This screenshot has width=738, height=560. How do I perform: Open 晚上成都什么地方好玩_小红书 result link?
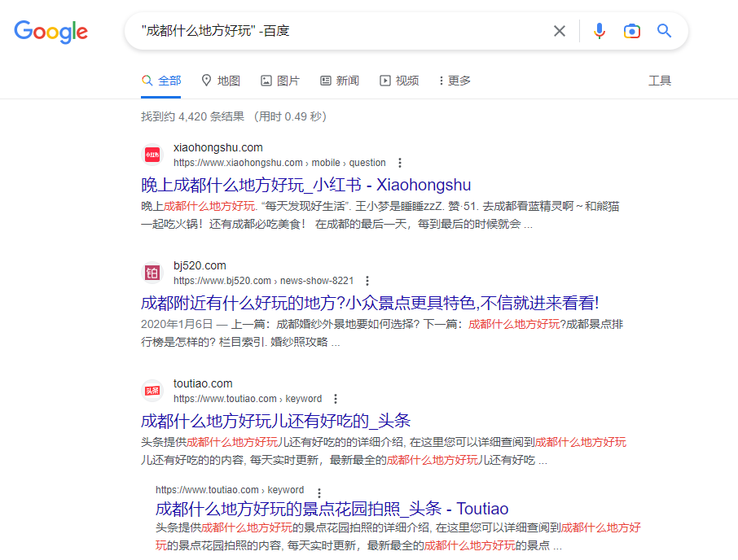pos(306,186)
